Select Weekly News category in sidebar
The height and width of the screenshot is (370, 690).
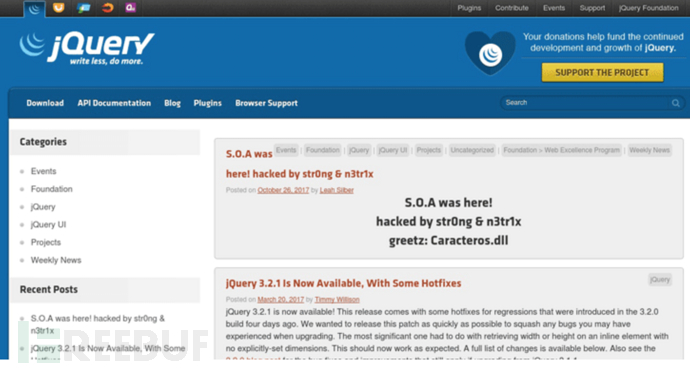tap(56, 260)
